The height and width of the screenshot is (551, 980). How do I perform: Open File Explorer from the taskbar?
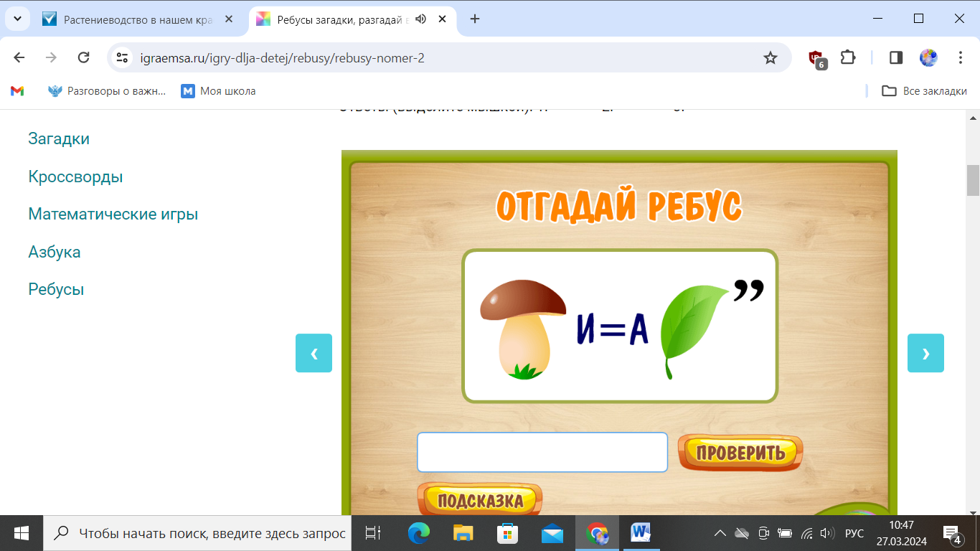click(463, 533)
